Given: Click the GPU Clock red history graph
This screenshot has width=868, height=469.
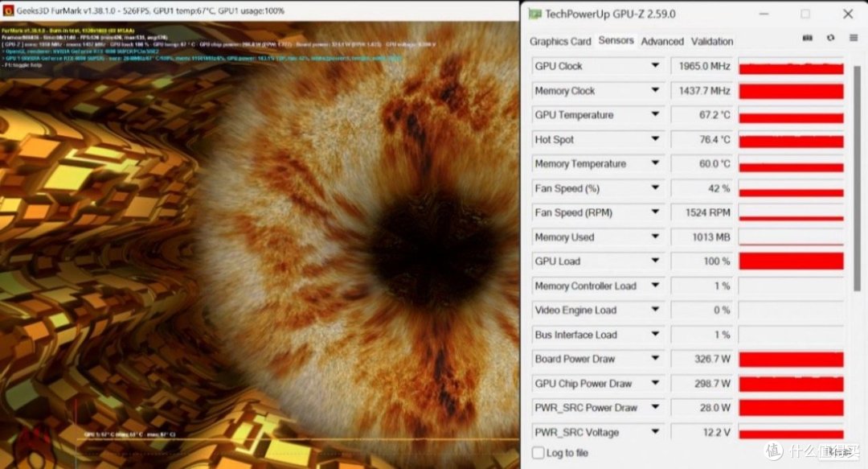Looking at the screenshot, I should tap(791, 66).
